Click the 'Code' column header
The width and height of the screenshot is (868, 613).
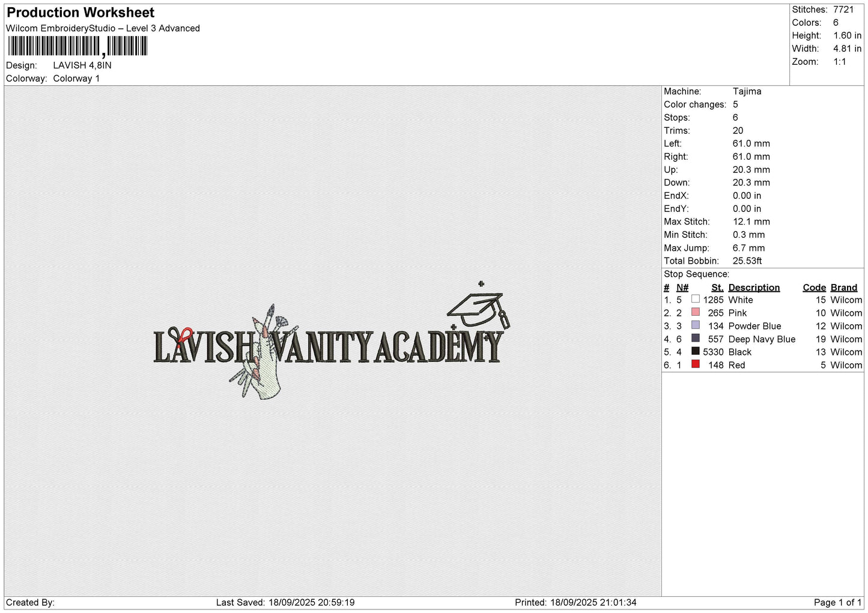click(814, 288)
